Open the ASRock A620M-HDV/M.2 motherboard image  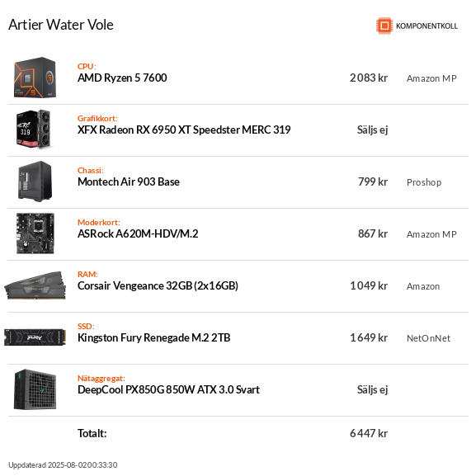[x=35, y=233]
